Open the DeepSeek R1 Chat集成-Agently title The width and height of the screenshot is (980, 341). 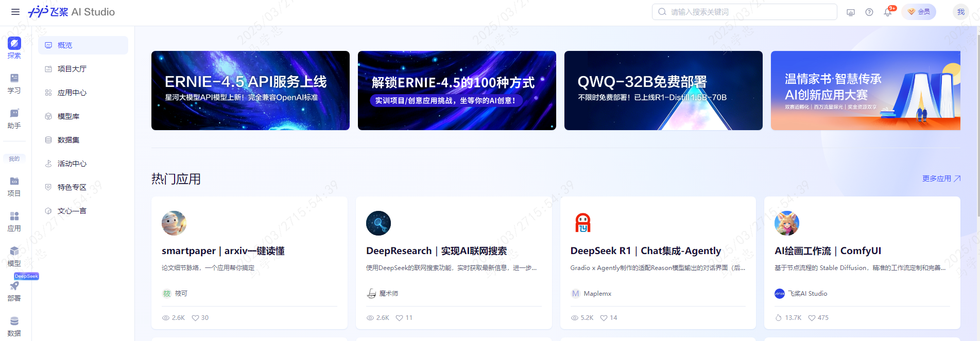click(645, 251)
